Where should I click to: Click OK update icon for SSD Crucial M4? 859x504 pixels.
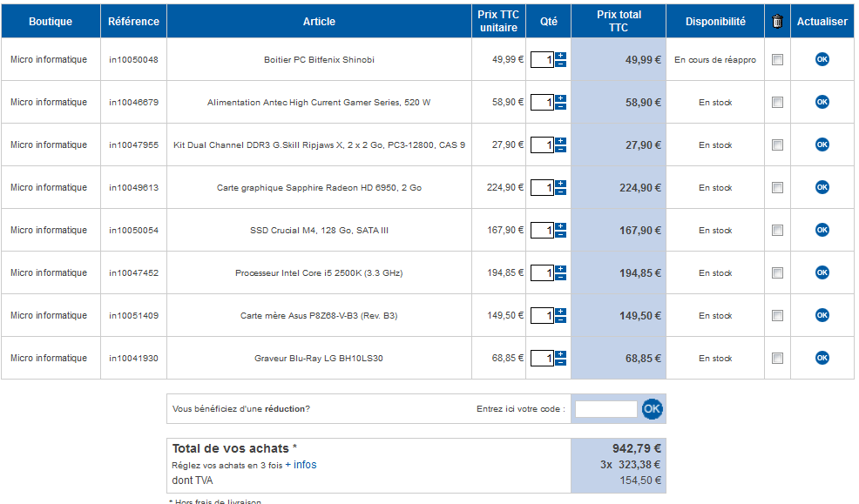tap(822, 230)
